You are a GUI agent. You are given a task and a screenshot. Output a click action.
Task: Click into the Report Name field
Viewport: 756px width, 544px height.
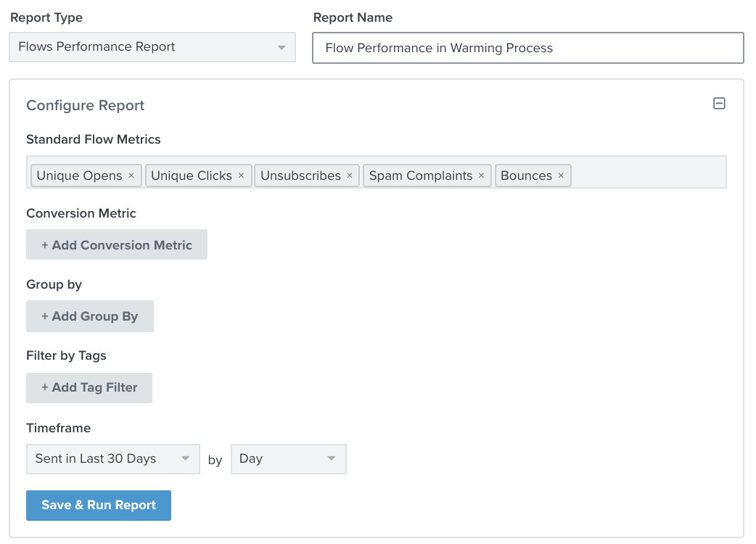527,49
